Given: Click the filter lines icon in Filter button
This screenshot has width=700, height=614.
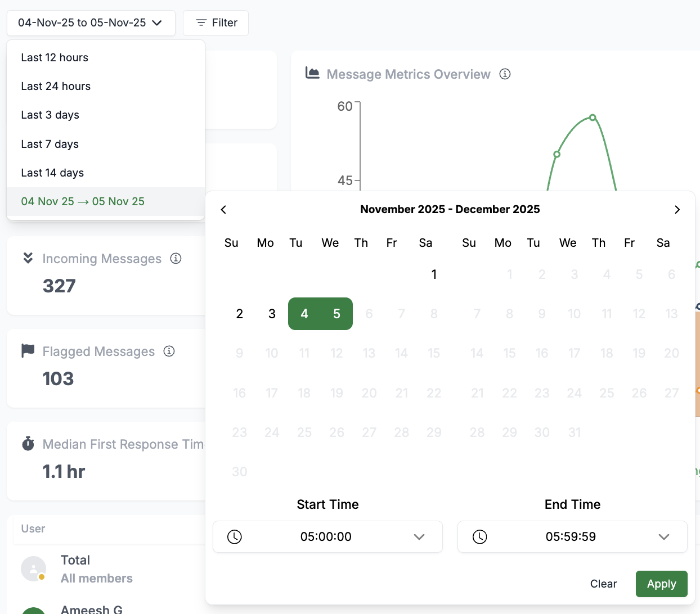Looking at the screenshot, I should 201,23.
